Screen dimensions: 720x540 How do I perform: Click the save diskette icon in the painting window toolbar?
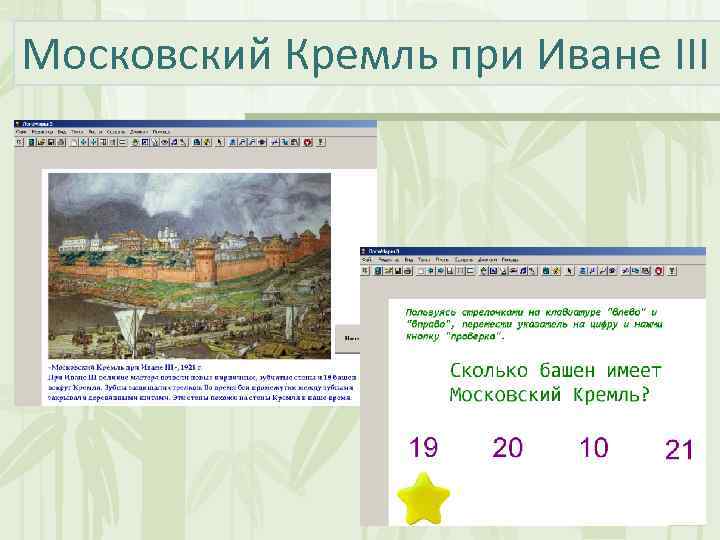pos(51,142)
